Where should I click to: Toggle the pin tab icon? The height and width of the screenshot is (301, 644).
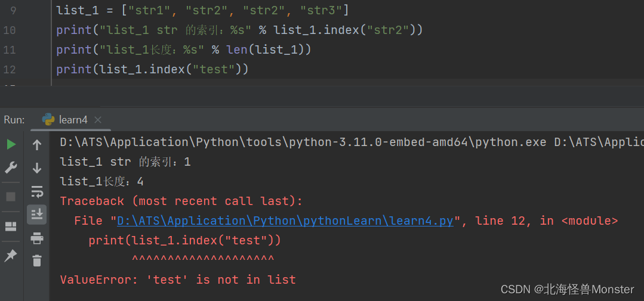[11, 256]
